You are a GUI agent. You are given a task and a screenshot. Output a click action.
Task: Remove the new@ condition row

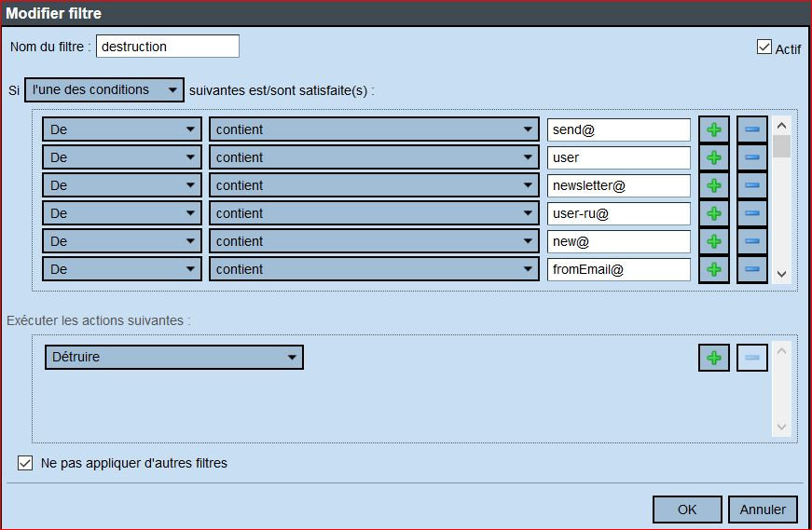point(752,241)
